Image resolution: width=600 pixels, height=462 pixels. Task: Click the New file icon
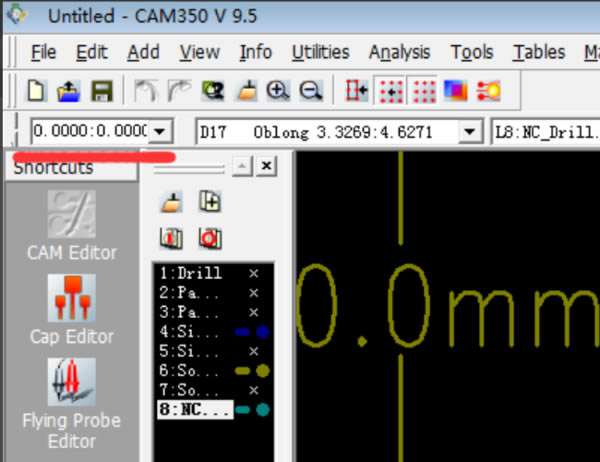coord(36,91)
